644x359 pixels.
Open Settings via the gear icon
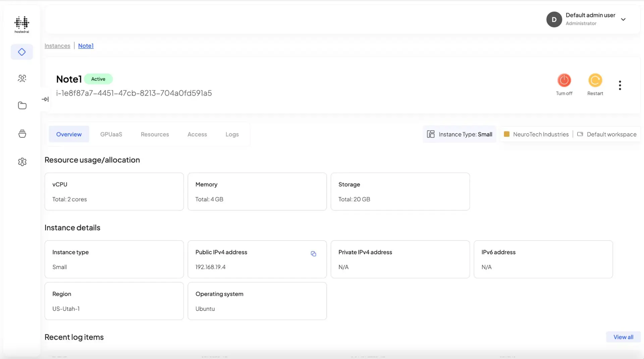[x=22, y=162]
